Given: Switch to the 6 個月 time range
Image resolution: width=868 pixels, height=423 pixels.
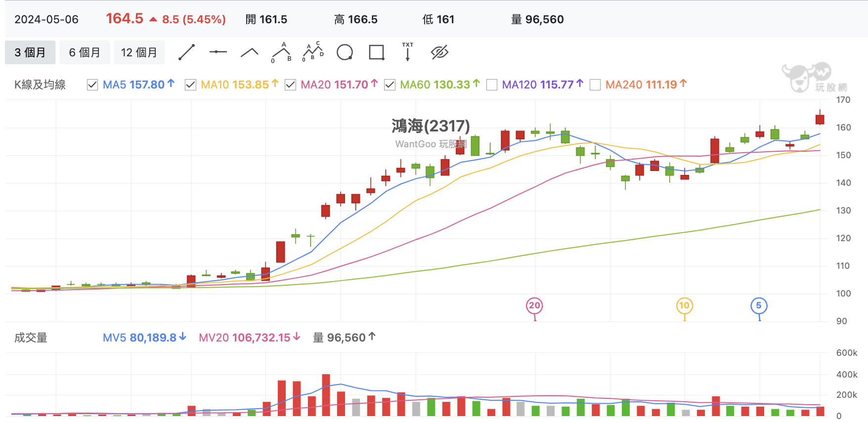Looking at the screenshot, I should point(85,52).
